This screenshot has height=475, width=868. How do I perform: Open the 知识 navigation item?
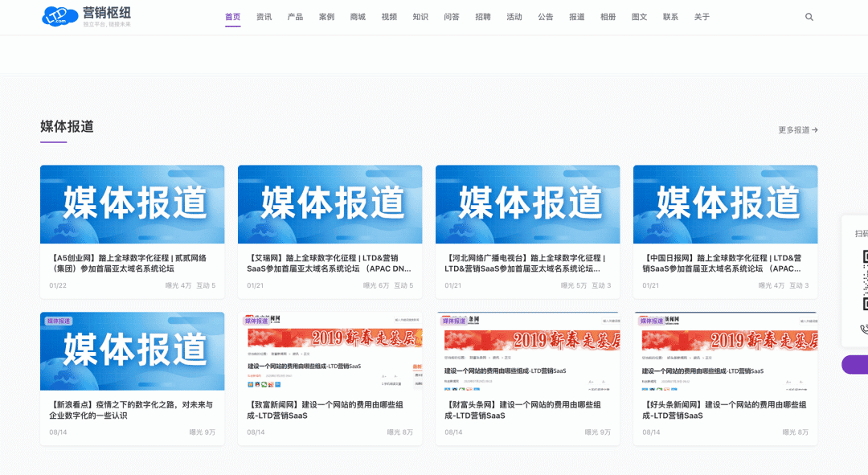coord(420,17)
